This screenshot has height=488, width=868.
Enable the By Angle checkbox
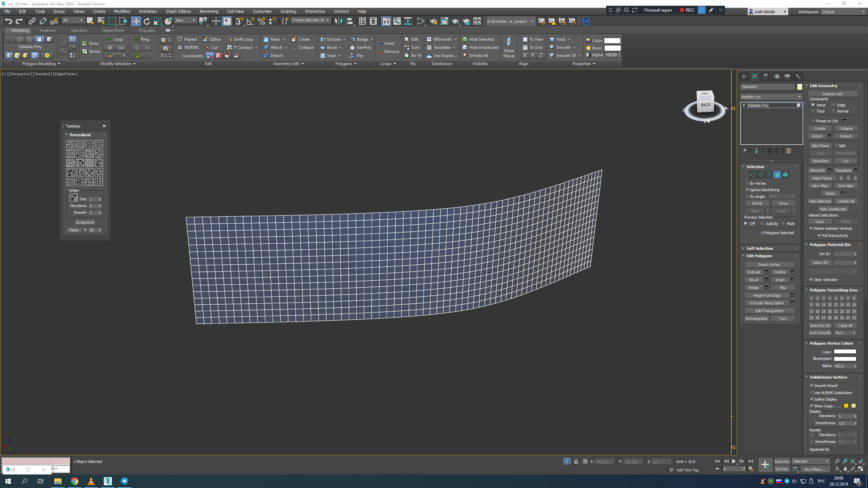click(x=747, y=197)
